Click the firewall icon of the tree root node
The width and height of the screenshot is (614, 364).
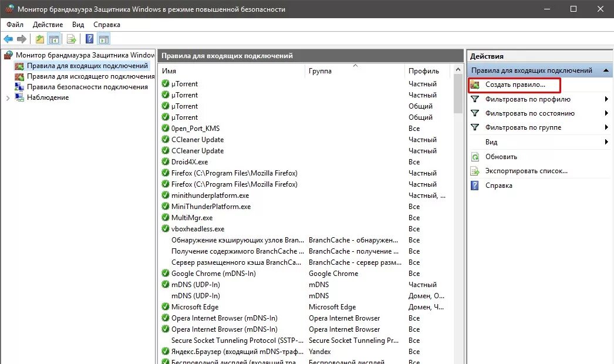click(8, 55)
